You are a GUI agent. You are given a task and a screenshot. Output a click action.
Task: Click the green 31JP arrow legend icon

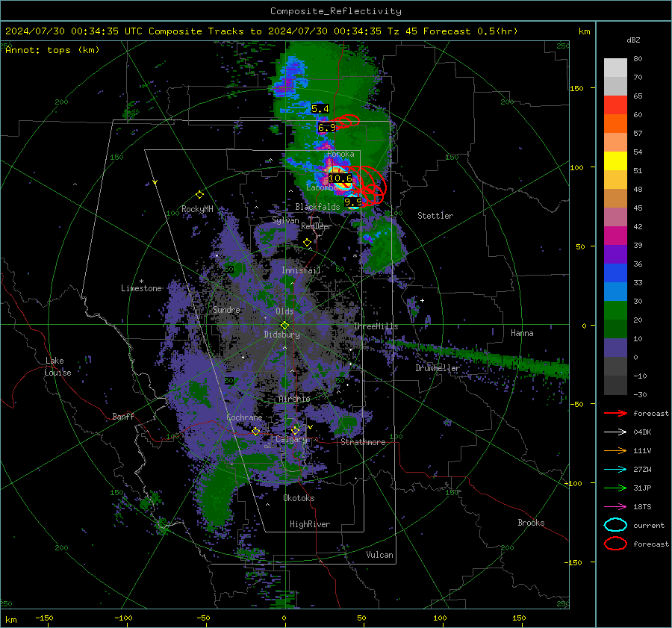point(615,488)
